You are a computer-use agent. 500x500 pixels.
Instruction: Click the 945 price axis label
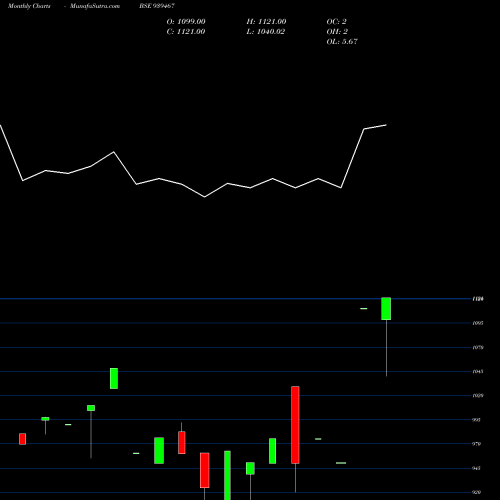click(x=477, y=468)
